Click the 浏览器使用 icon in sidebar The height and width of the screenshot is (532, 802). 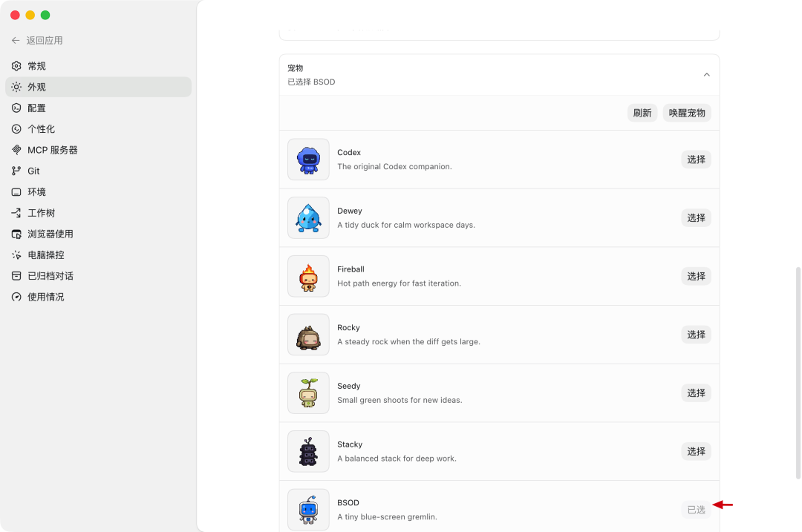pos(16,234)
